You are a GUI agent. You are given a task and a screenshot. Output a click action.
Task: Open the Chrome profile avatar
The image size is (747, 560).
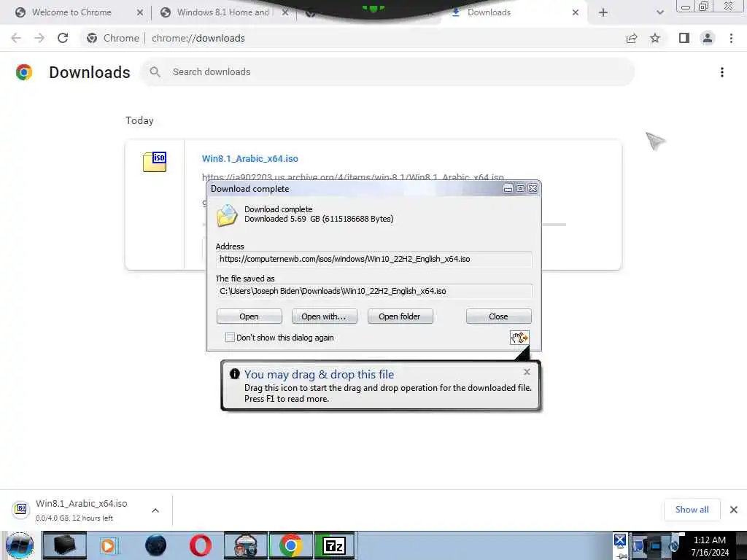click(x=708, y=38)
